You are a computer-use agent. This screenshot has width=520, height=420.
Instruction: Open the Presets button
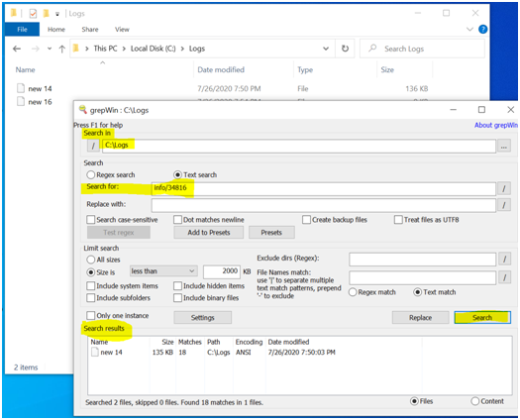click(x=271, y=232)
